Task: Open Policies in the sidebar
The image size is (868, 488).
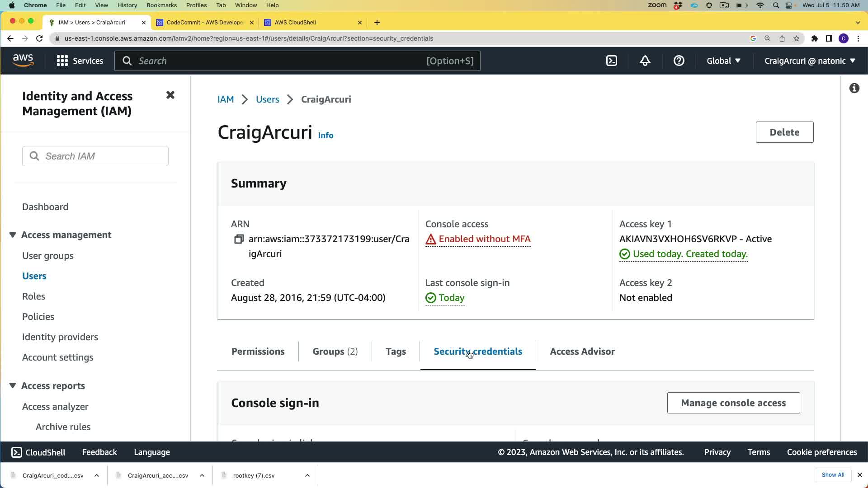Action: (x=38, y=317)
